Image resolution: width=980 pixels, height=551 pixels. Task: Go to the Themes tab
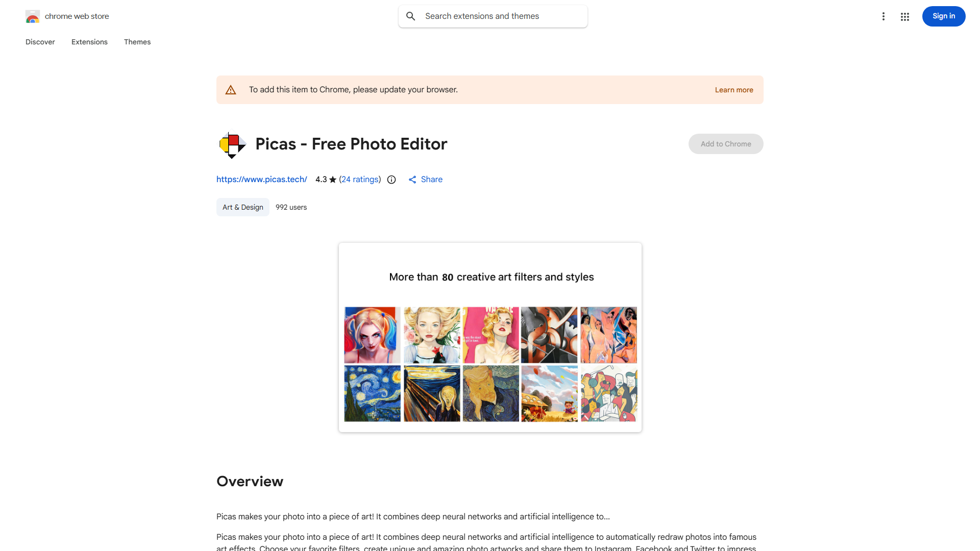137,42
